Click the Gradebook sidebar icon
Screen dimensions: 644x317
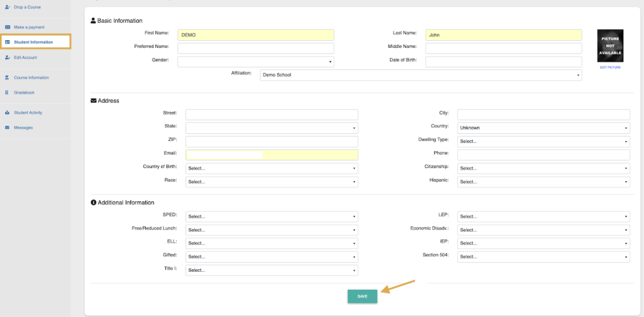tap(8, 92)
